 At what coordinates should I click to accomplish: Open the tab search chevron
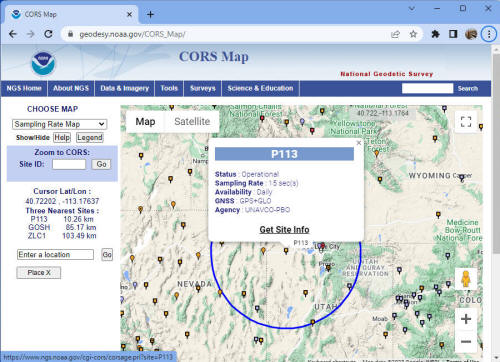412,9
